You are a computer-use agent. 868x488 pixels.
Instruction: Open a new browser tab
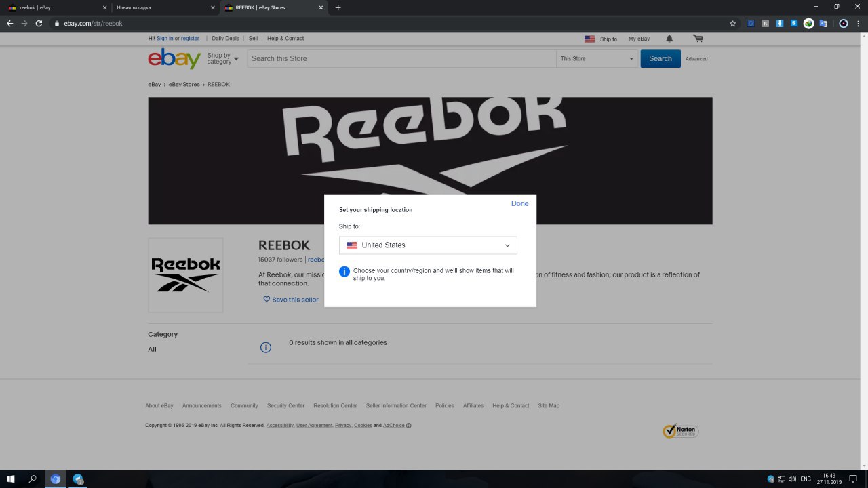[338, 7]
